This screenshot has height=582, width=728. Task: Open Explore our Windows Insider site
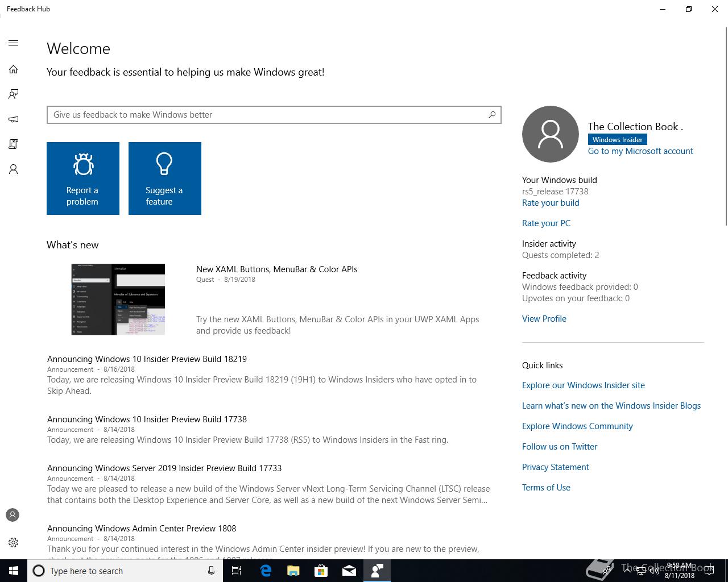(584, 385)
